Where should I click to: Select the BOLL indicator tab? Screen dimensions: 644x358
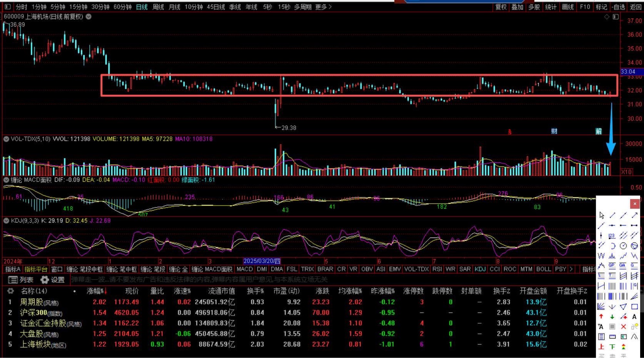[x=543, y=269]
